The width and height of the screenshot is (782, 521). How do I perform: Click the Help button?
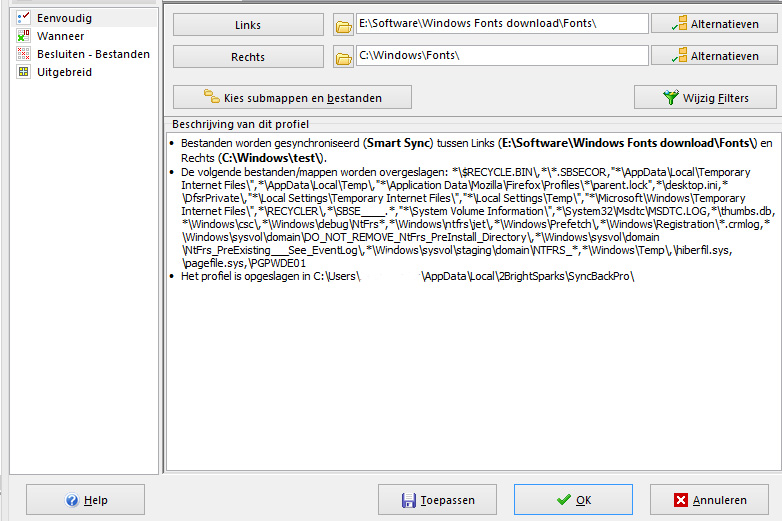[x=85, y=500]
